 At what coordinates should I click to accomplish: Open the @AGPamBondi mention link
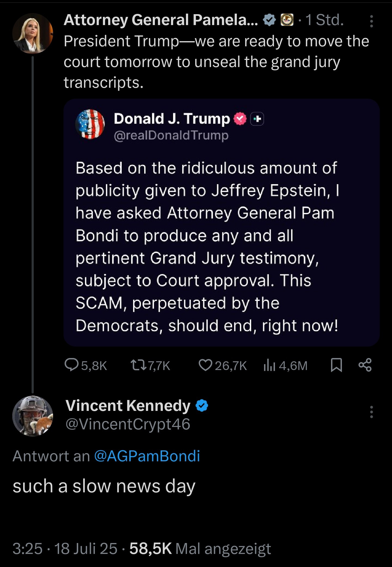coord(147,456)
